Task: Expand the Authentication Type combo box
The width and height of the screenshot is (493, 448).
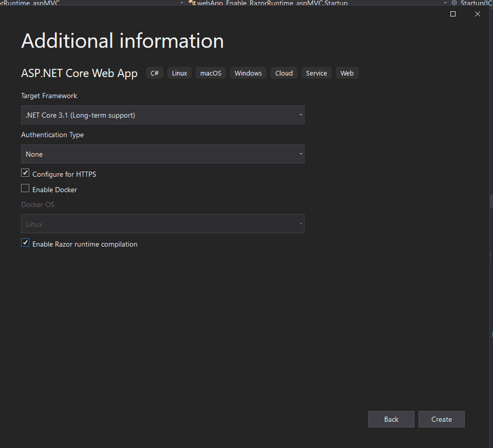Action: [x=162, y=154]
